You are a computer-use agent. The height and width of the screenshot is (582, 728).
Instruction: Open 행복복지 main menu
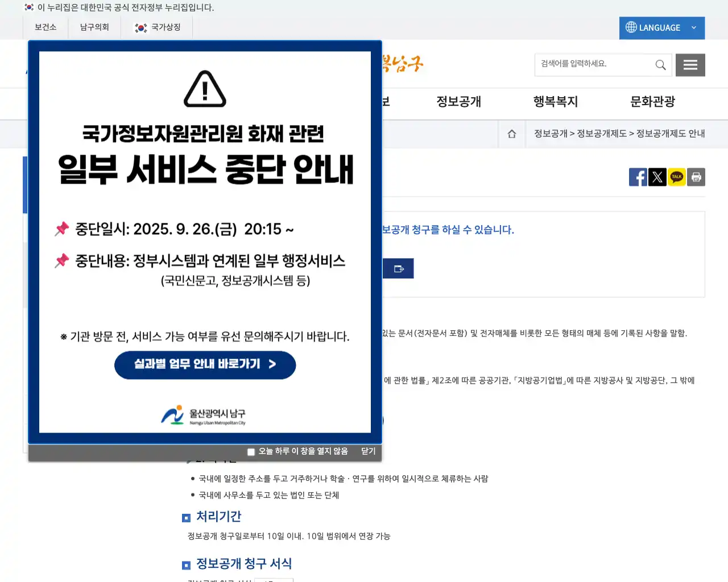coord(556,102)
